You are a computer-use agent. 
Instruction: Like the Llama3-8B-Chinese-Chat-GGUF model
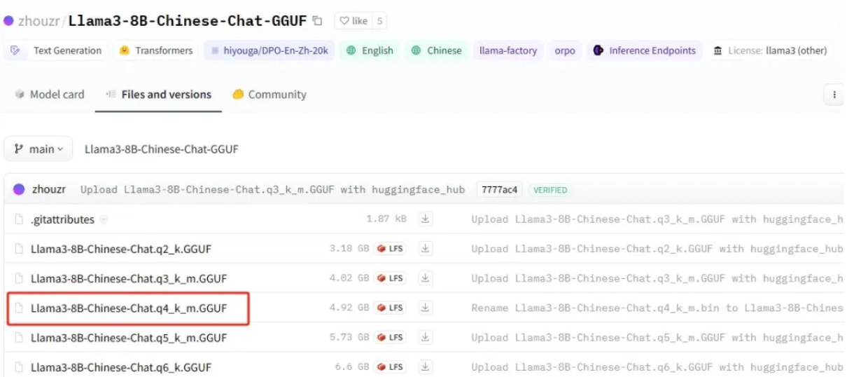click(x=353, y=21)
